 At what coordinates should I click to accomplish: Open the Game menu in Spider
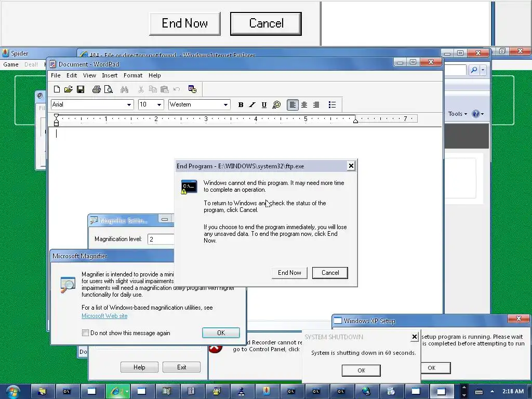tap(11, 64)
